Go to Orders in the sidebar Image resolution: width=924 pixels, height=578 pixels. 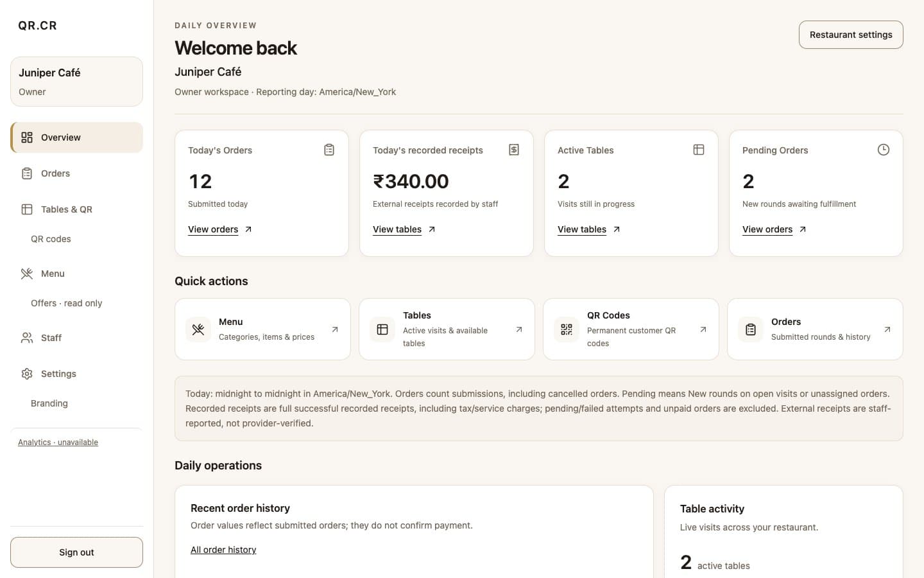point(76,173)
